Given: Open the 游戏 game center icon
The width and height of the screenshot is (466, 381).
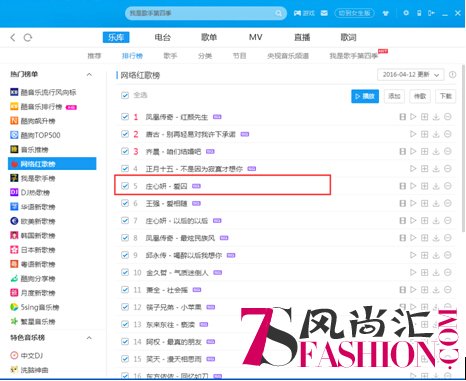Looking at the screenshot, I should (304, 13).
